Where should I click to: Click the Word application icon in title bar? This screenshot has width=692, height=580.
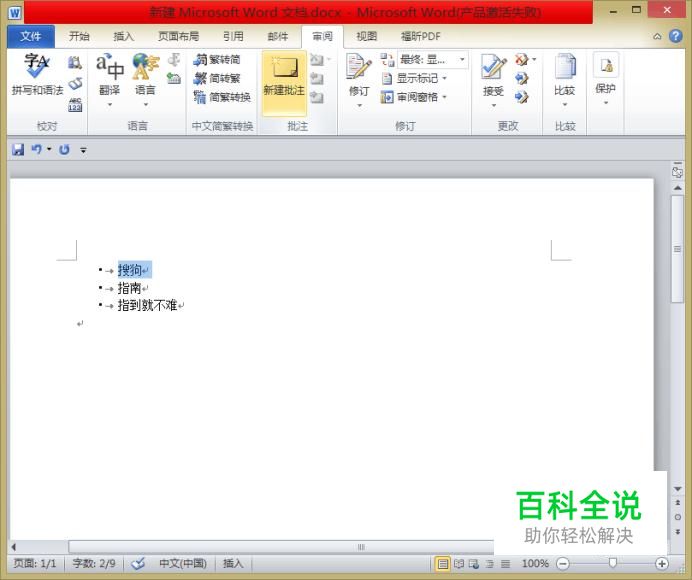click(14, 12)
